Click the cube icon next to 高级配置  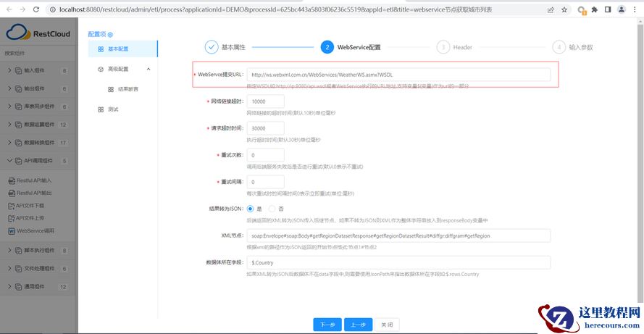(x=101, y=69)
